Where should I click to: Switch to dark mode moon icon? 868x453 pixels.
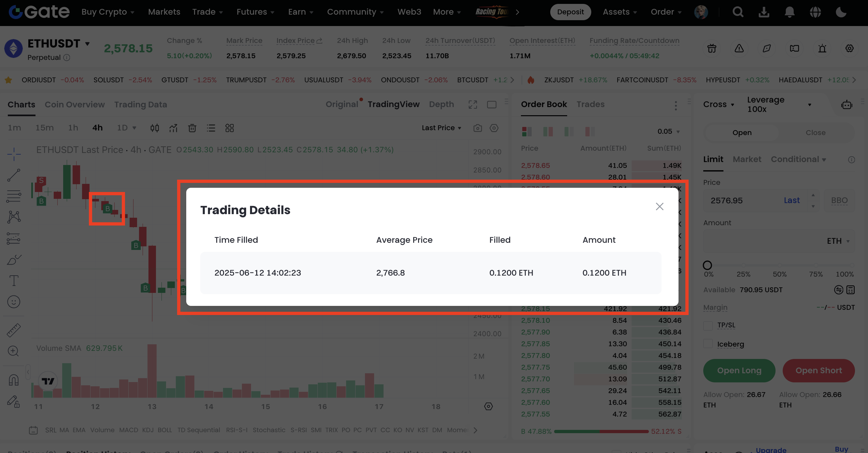[x=841, y=12]
